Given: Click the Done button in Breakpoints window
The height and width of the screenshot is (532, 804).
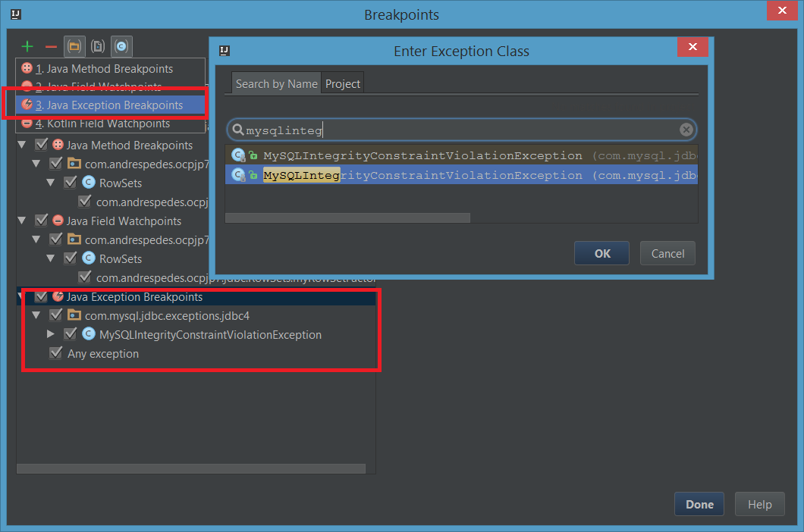Looking at the screenshot, I should (x=699, y=504).
